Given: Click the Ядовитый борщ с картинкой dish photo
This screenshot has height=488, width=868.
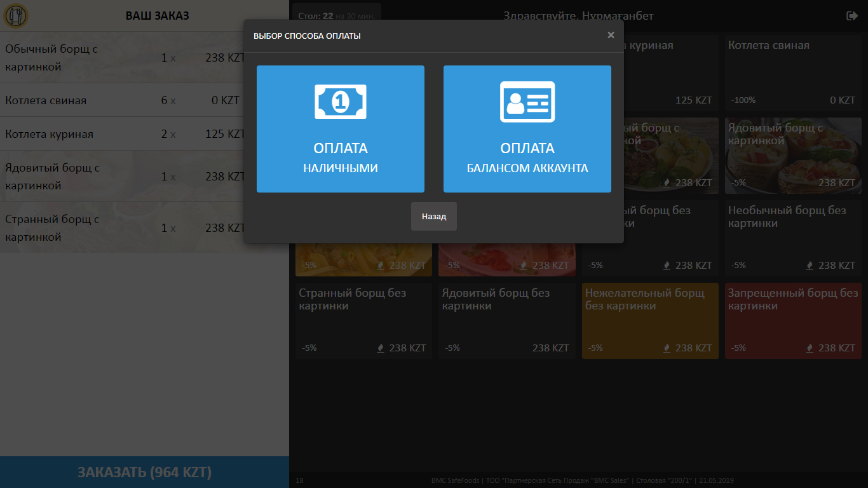Looking at the screenshot, I should (x=793, y=156).
